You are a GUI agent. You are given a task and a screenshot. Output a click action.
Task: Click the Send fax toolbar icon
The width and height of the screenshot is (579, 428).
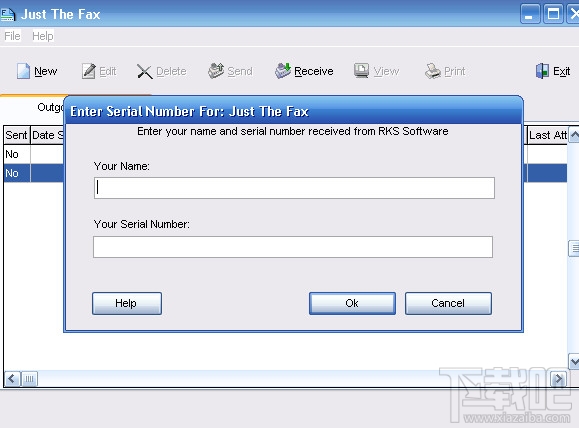(x=216, y=71)
